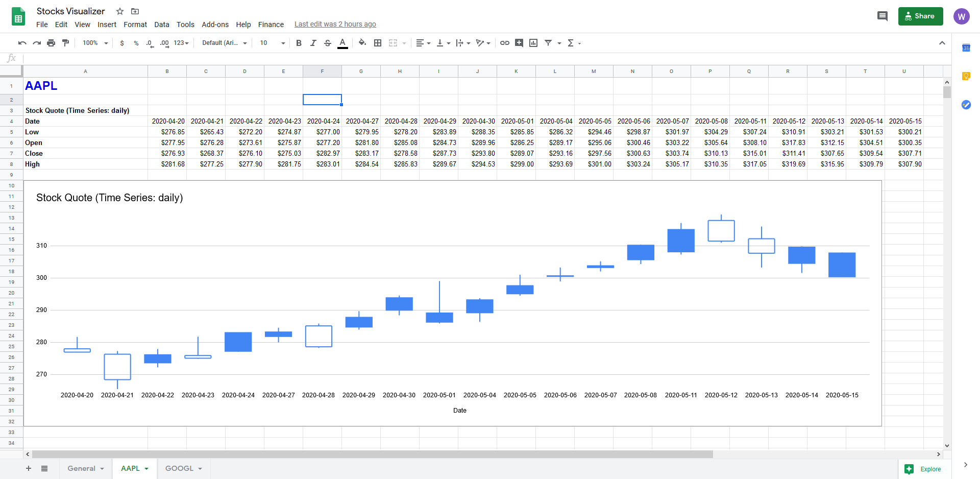
Task: Toggle strikethrough formatting
Action: pyautogui.click(x=328, y=43)
